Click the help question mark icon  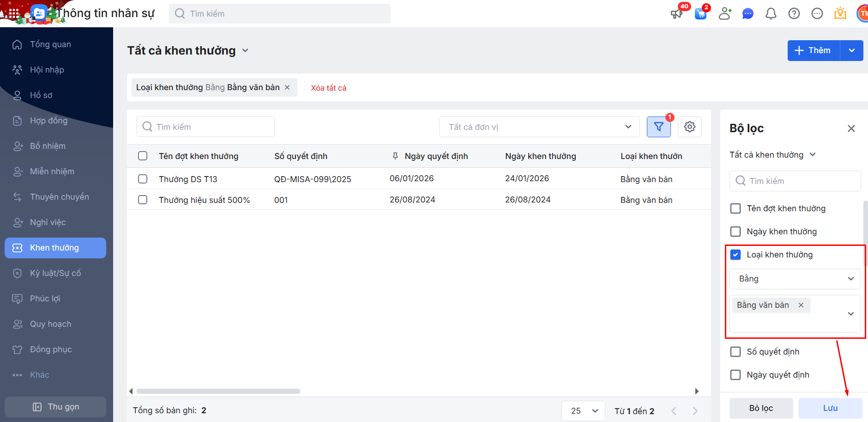tap(794, 14)
